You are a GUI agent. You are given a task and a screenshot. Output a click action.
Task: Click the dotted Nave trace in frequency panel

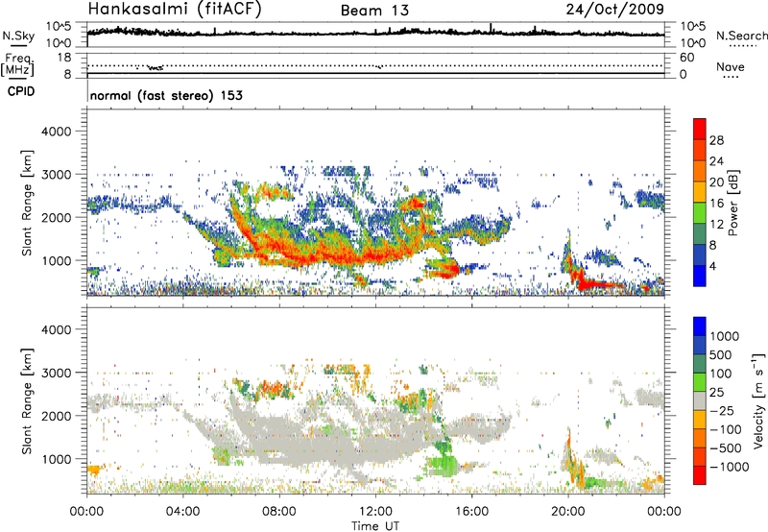[x=375, y=65]
